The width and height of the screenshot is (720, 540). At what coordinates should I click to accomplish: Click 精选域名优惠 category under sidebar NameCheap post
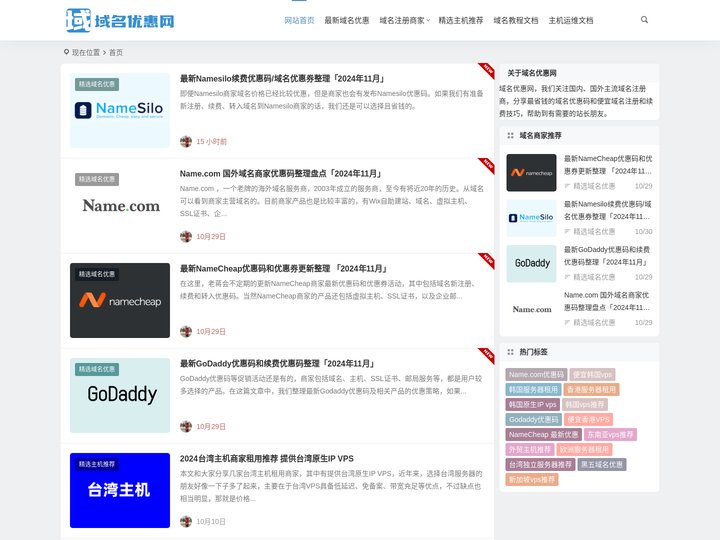tap(594, 186)
